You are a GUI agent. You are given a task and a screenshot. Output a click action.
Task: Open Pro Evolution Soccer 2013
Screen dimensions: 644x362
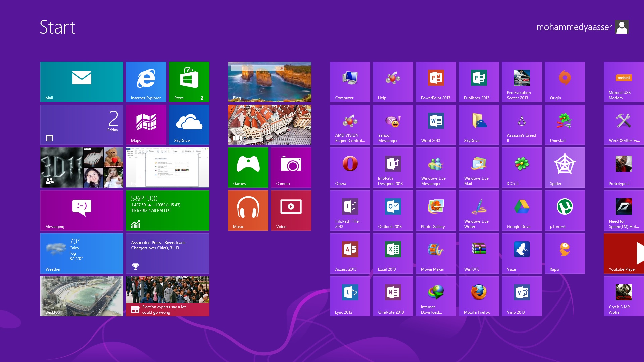[522, 82]
